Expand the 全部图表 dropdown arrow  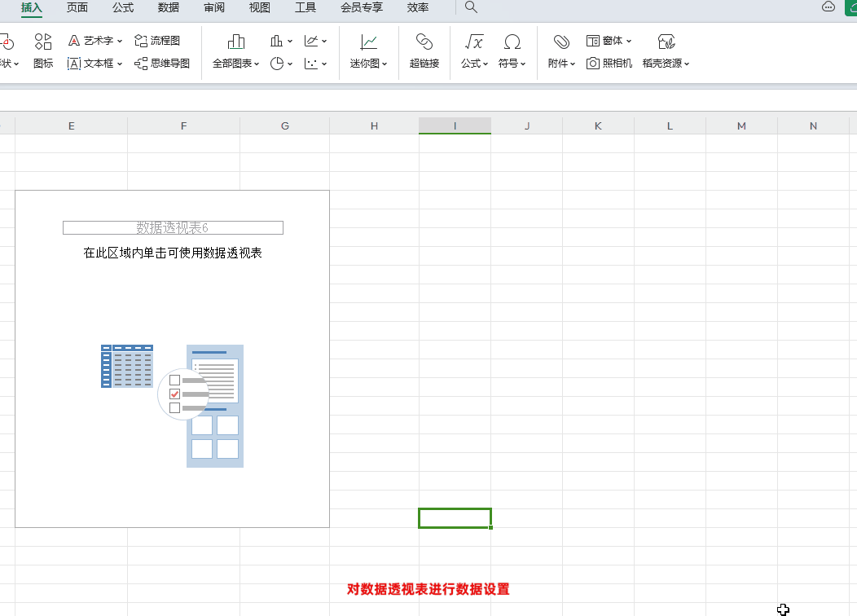point(257,64)
